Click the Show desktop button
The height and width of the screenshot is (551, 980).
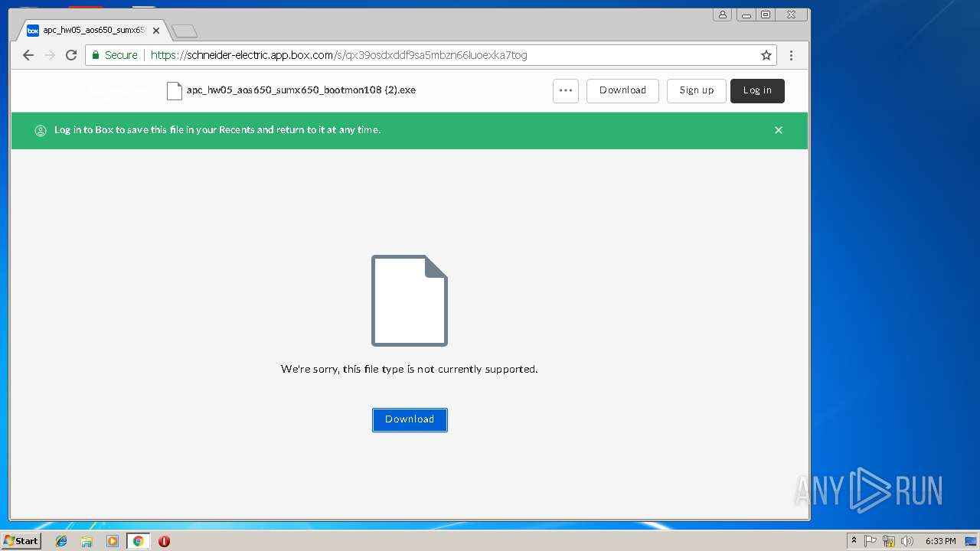pos(972,541)
